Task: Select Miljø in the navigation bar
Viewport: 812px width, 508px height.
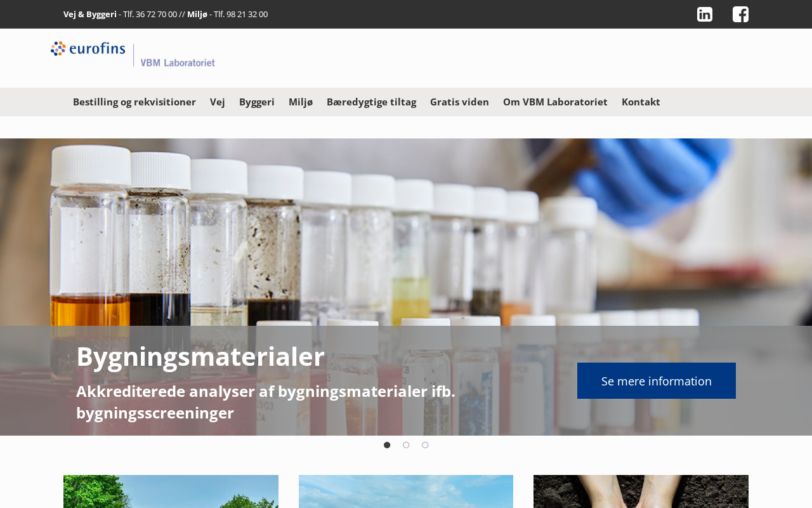Action: tap(301, 102)
